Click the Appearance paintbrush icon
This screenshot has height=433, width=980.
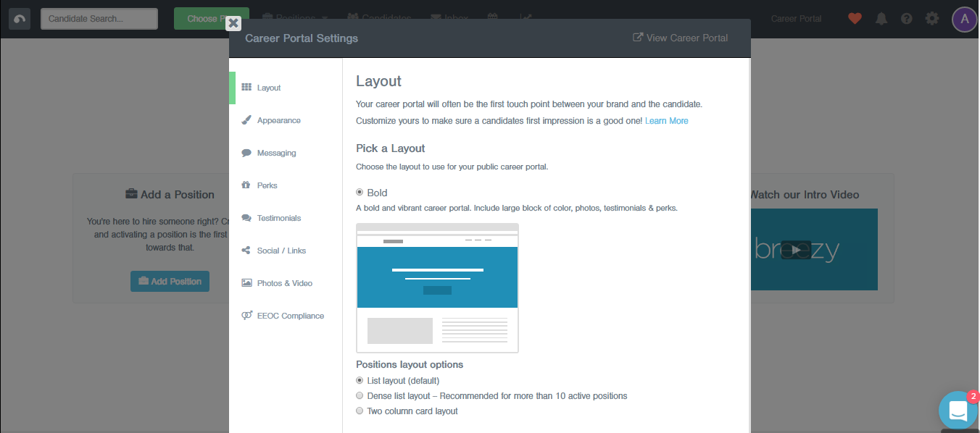click(246, 120)
